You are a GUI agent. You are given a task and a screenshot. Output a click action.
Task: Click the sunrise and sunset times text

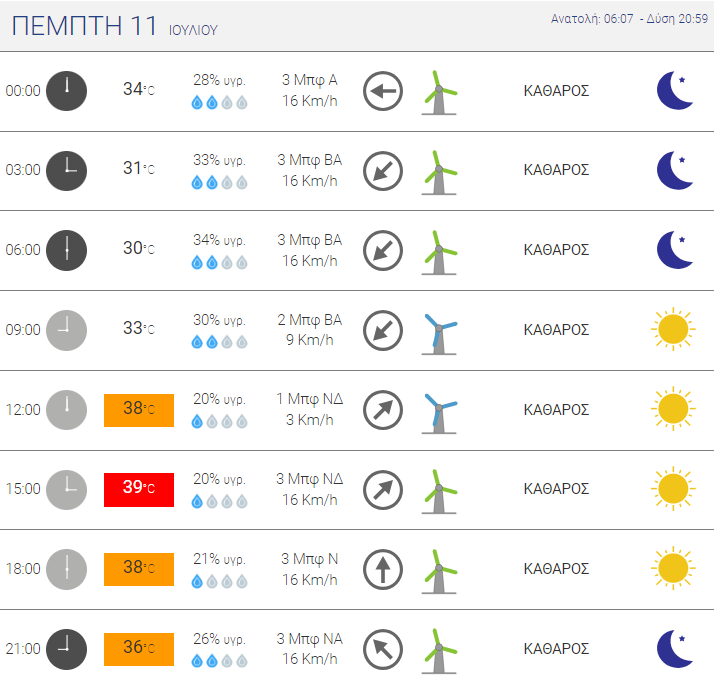tap(629, 19)
